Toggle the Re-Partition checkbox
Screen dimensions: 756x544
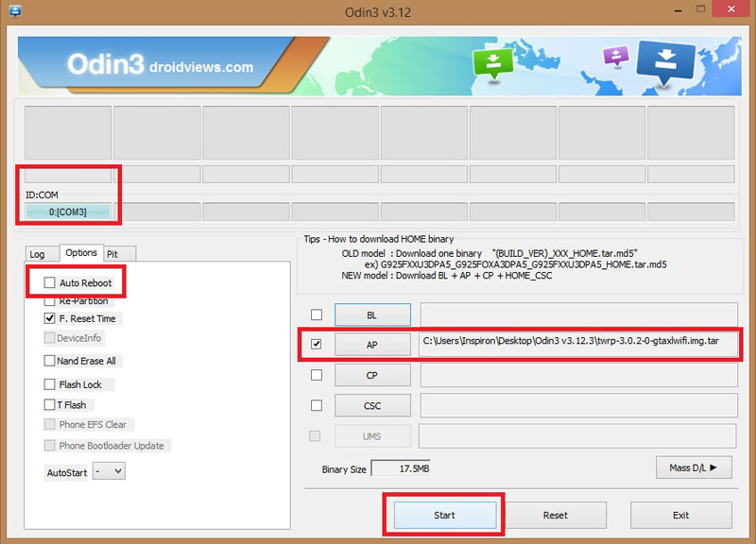click(50, 301)
